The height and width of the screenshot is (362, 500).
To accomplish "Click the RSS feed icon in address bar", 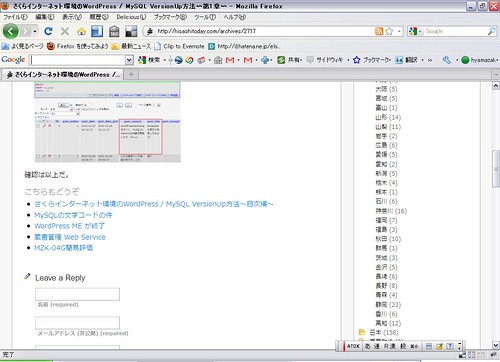I will (379, 31).
